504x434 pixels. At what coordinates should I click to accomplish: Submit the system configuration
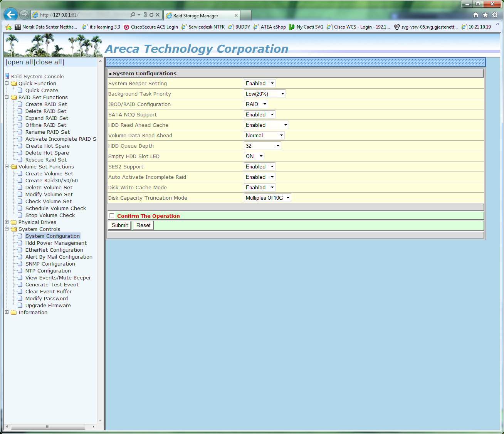point(119,225)
